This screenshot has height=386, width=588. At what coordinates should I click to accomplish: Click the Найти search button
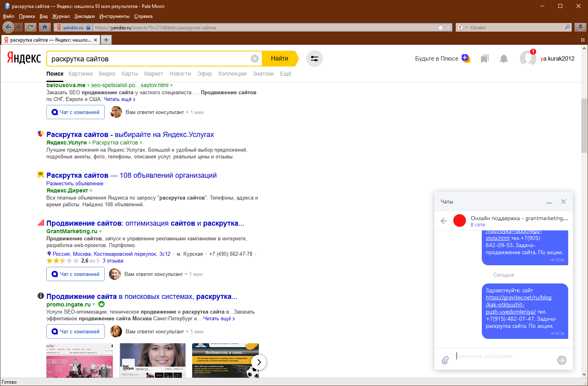tap(280, 59)
